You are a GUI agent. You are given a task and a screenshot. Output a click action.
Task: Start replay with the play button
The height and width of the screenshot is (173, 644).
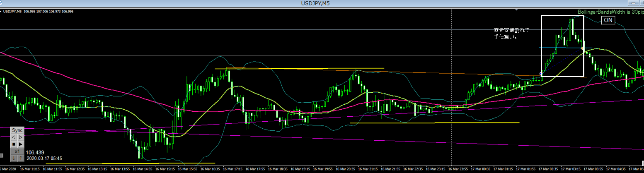(21, 144)
